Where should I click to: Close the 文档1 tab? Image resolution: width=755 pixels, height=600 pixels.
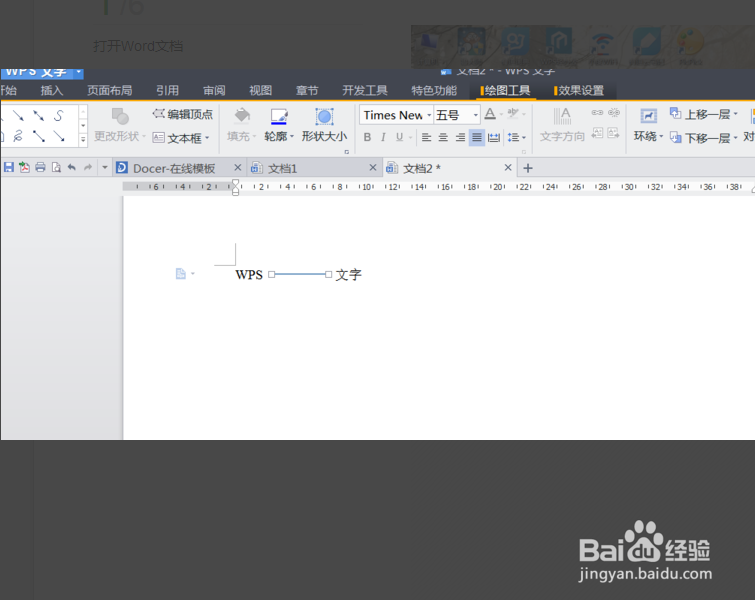pos(373,168)
